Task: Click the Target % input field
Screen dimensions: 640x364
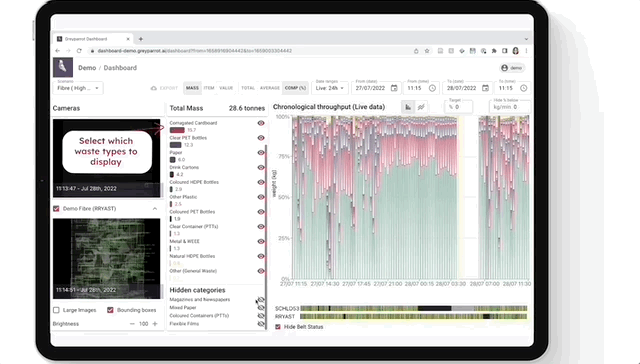Action: (x=458, y=107)
